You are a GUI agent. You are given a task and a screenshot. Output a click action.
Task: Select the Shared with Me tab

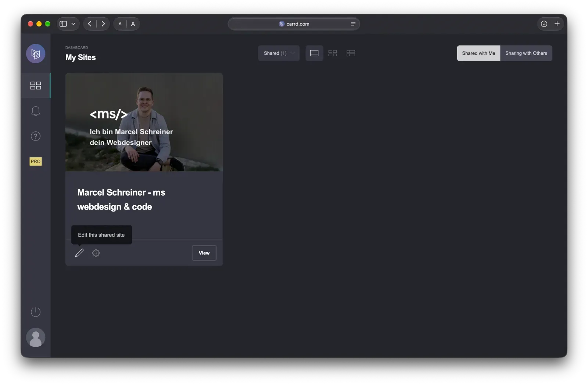[x=478, y=53]
